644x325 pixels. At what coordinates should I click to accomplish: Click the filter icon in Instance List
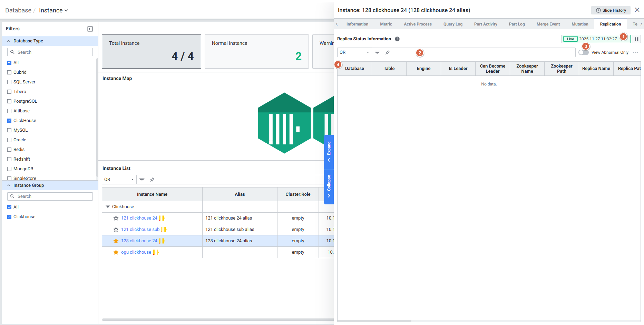(142, 180)
